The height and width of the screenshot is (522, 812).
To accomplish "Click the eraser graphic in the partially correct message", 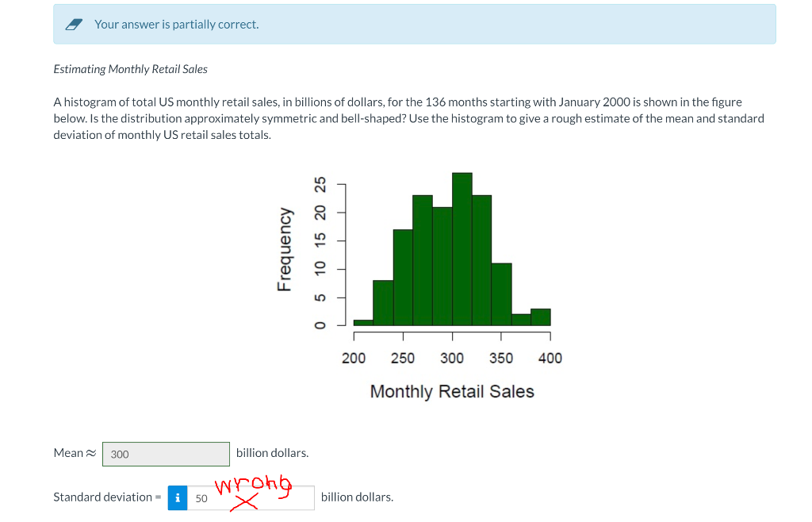I will click(x=74, y=24).
